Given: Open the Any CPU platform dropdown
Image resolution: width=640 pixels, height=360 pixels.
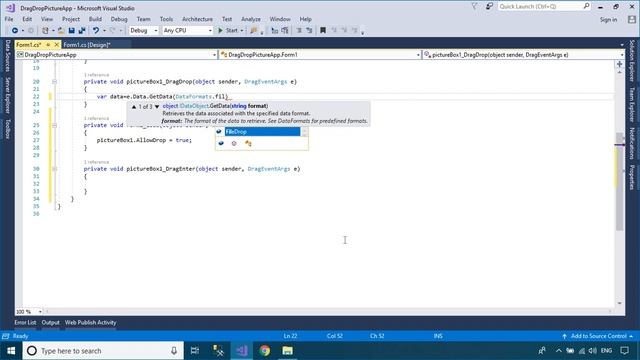Looking at the screenshot, I should [187, 31].
